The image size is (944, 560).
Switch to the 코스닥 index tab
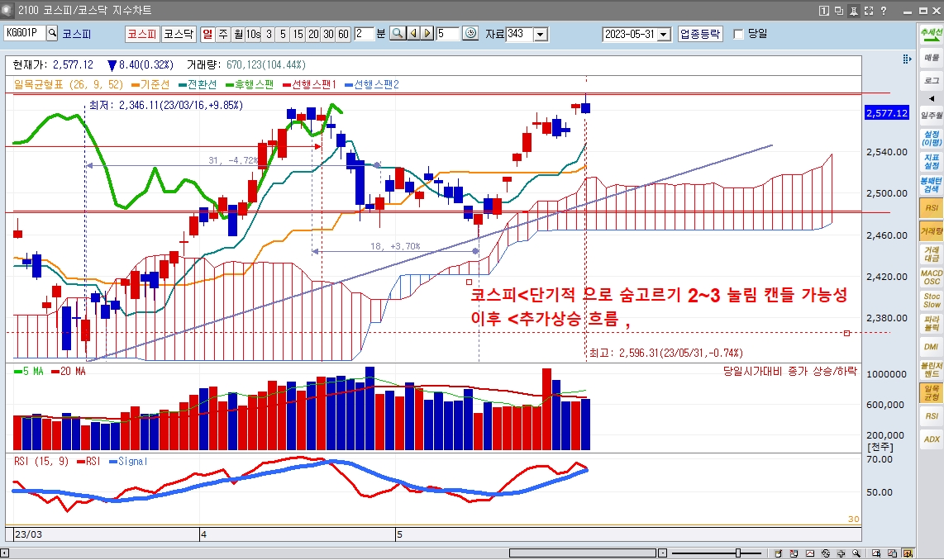coord(178,34)
